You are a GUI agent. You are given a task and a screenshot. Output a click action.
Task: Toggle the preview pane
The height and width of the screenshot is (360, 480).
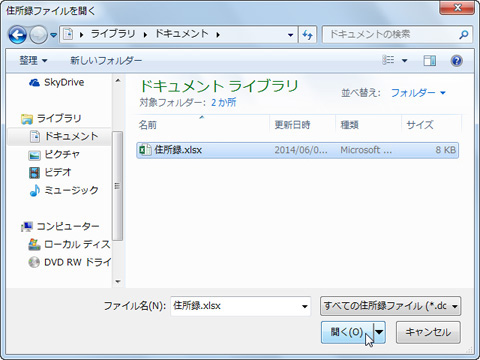[x=429, y=61]
